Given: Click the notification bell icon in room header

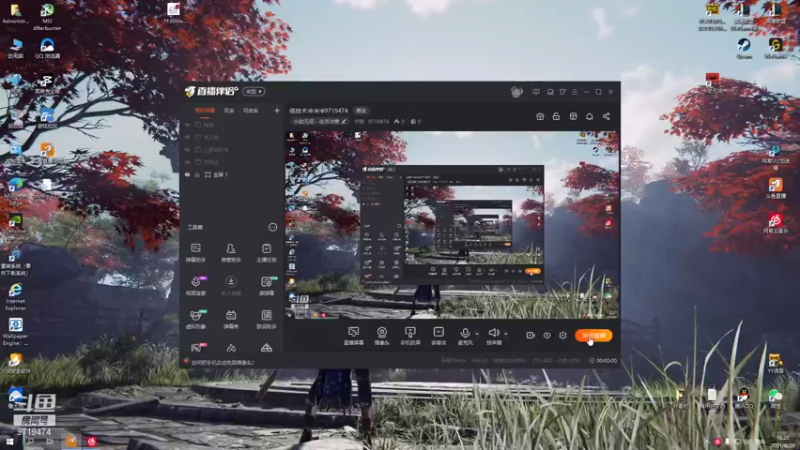Looking at the screenshot, I should pyautogui.click(x=589, y=116).
